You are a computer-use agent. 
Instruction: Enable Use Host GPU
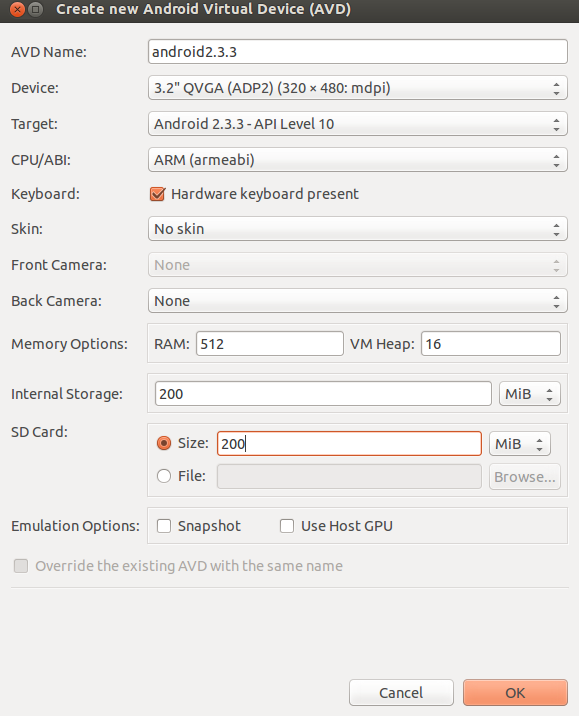(x=287, y=526)
